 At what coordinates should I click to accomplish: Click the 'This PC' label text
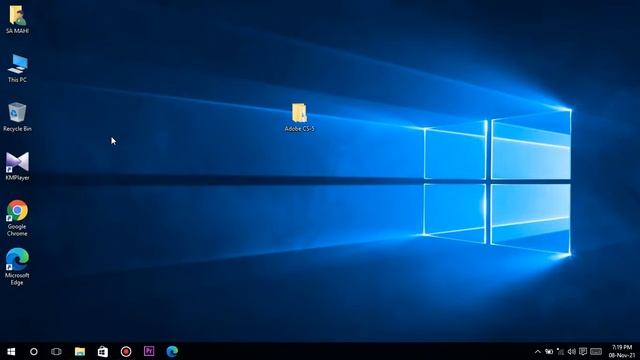17,80
